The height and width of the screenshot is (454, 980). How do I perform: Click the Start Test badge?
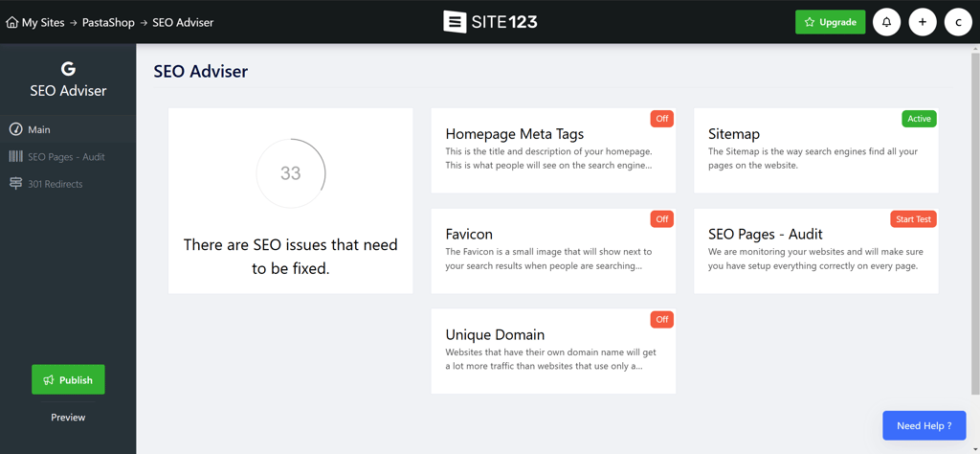click(x=913, y=219)
